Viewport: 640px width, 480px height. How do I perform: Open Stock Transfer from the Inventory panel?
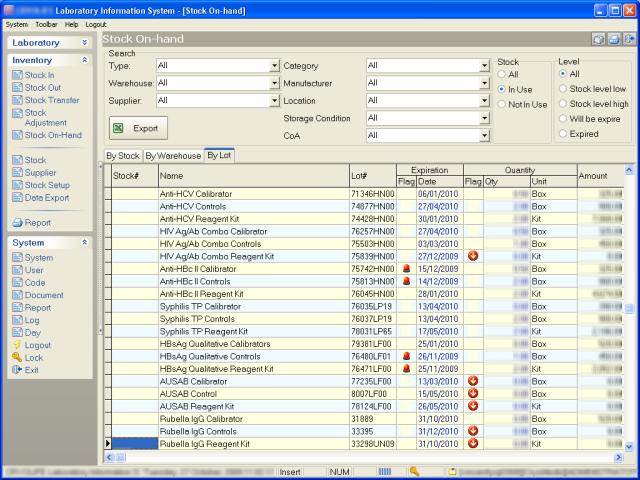coord(51,100)
